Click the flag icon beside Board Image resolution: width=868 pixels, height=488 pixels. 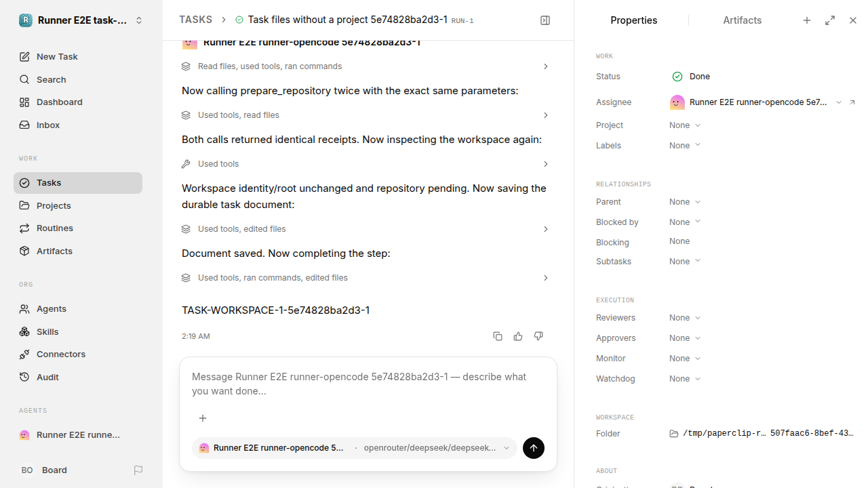coord(138,470)
